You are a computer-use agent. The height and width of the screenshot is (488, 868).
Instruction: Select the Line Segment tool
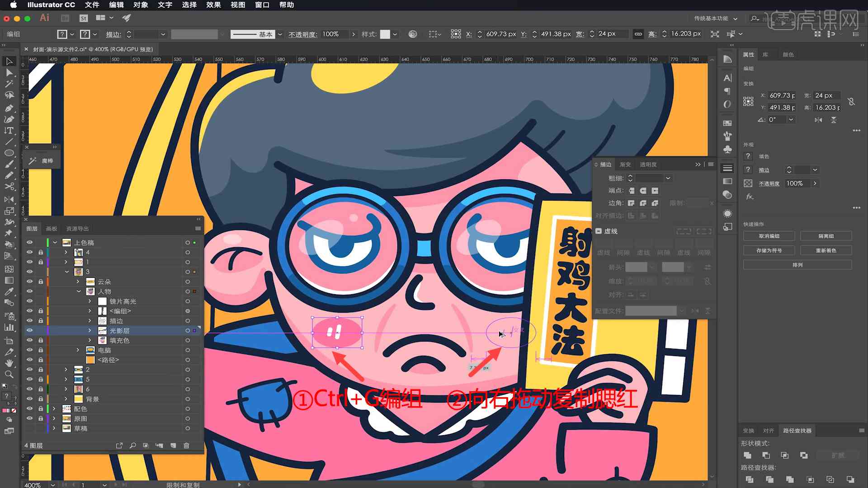(x=9, y=142)
